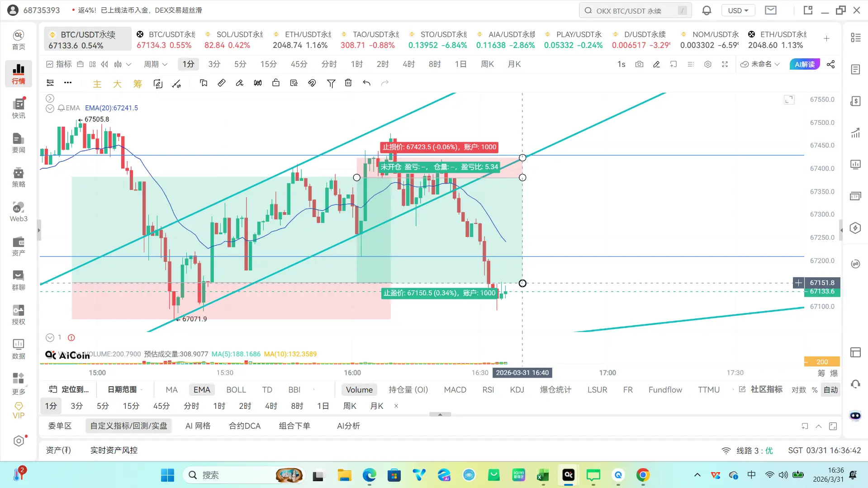The width and height of the screenshot is (868, 488).
Task: Click the 止损价 67423.5 stop-loss label
Action: click(x=439, y=147)
